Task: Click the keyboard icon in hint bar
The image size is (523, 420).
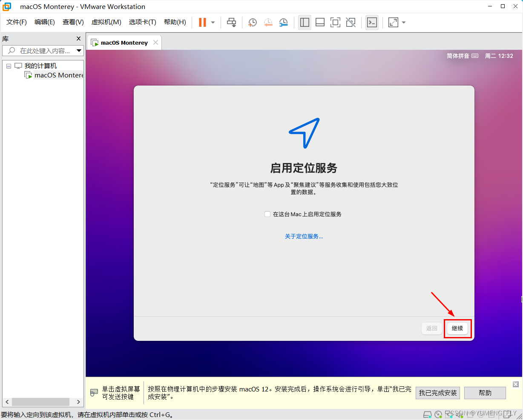Action: click(x=94, y=393)
